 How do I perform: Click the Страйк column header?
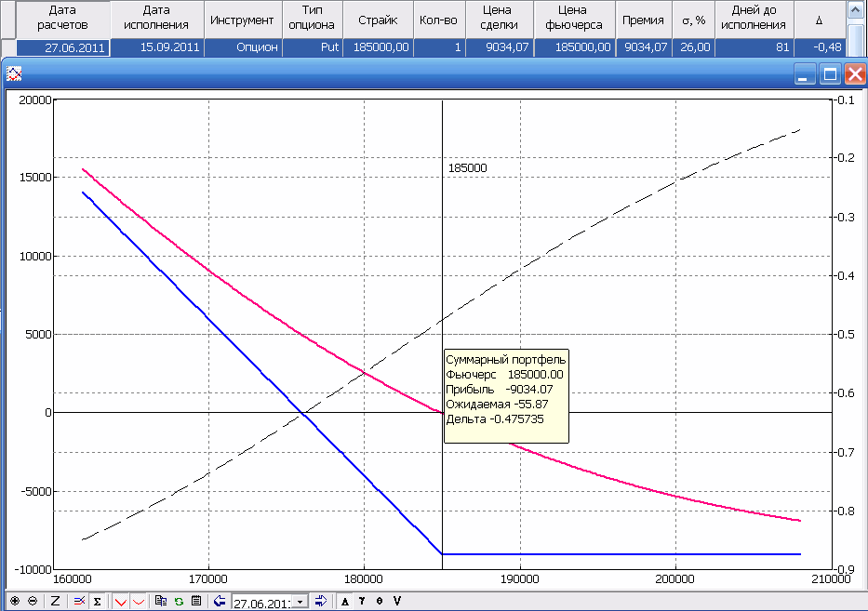tap(378, 20)
